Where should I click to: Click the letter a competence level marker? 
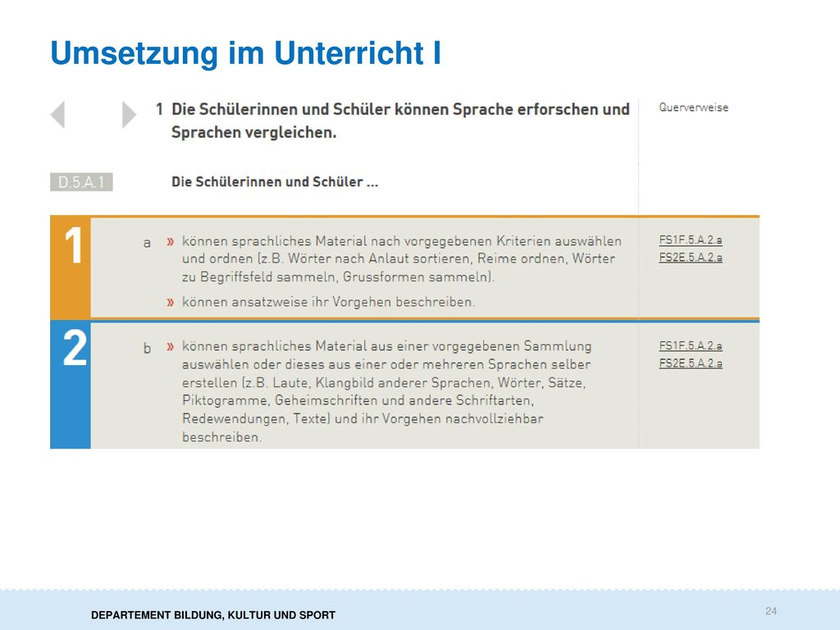[x=147, y=243]
